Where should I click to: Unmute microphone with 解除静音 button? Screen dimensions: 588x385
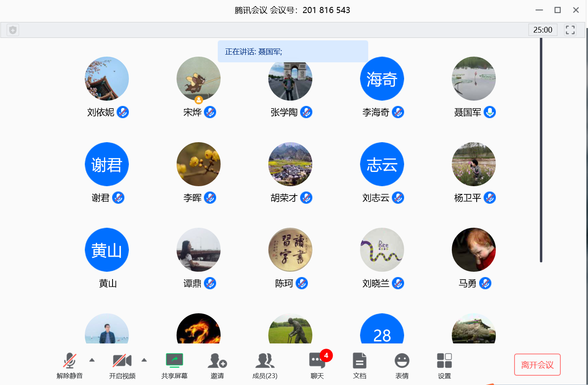[70, 361]
